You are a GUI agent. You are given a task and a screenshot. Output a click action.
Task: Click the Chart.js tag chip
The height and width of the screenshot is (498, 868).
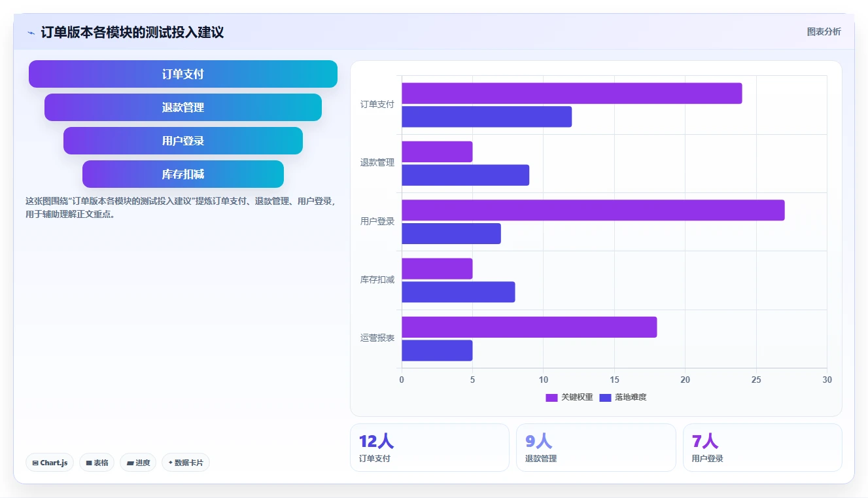(50, 463)
